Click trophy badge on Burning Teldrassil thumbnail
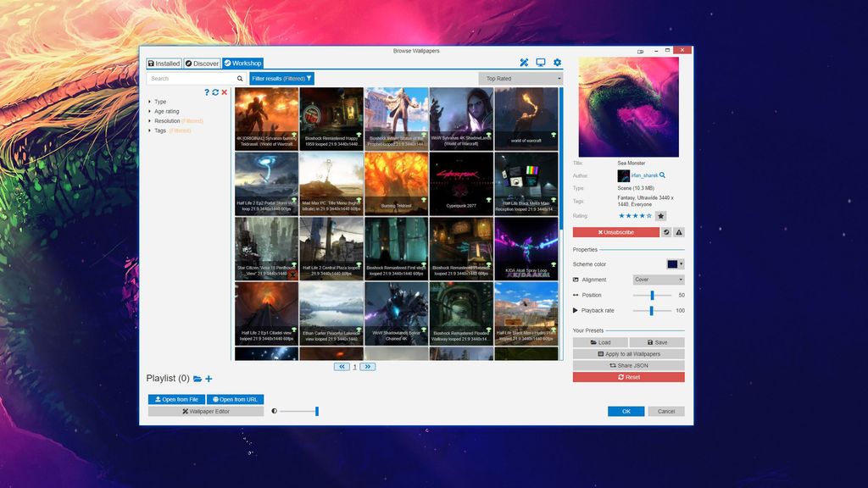This screenshot has height=488, width=868. coord(424,200)
